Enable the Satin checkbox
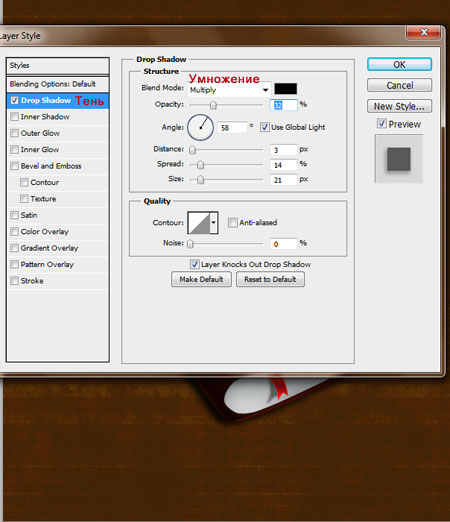Screen dimensions: 450x522 tap(14, 215)
